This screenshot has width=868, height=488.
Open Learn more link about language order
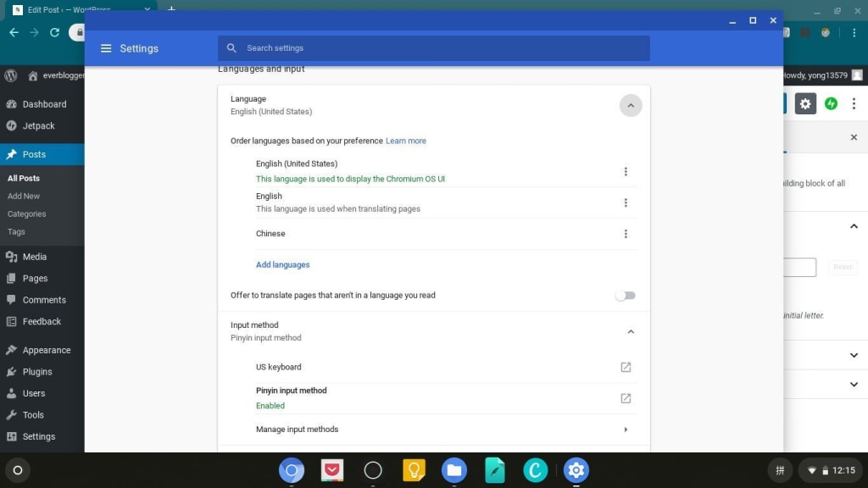coord(406,141)
